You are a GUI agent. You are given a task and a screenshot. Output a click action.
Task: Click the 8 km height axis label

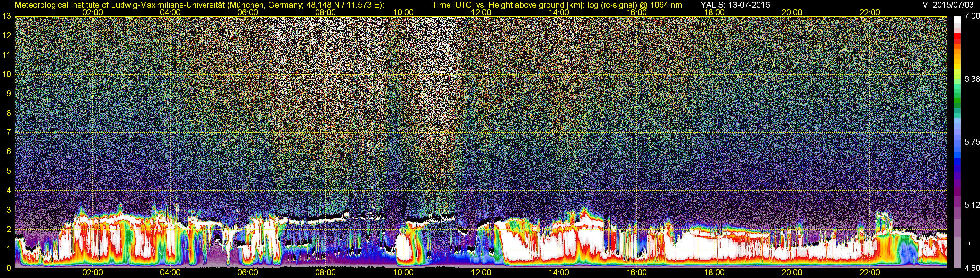click(9, 113)
